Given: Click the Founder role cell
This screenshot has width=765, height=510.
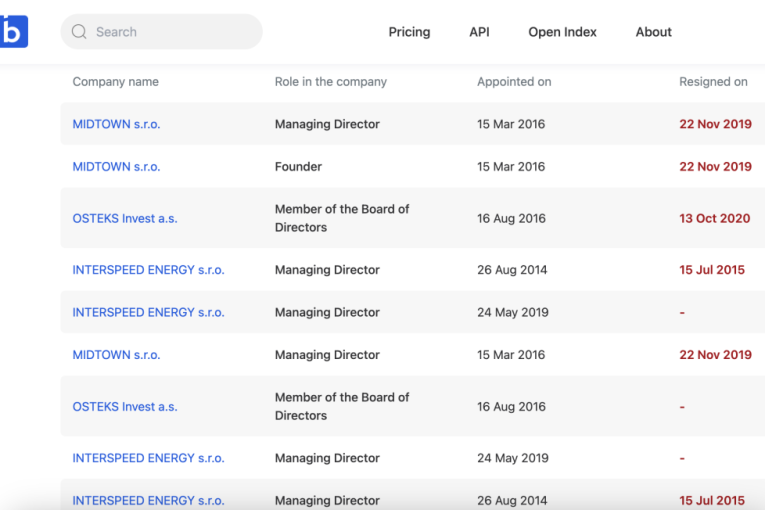Looking at the screenshot, I should [x=298, y=167].
